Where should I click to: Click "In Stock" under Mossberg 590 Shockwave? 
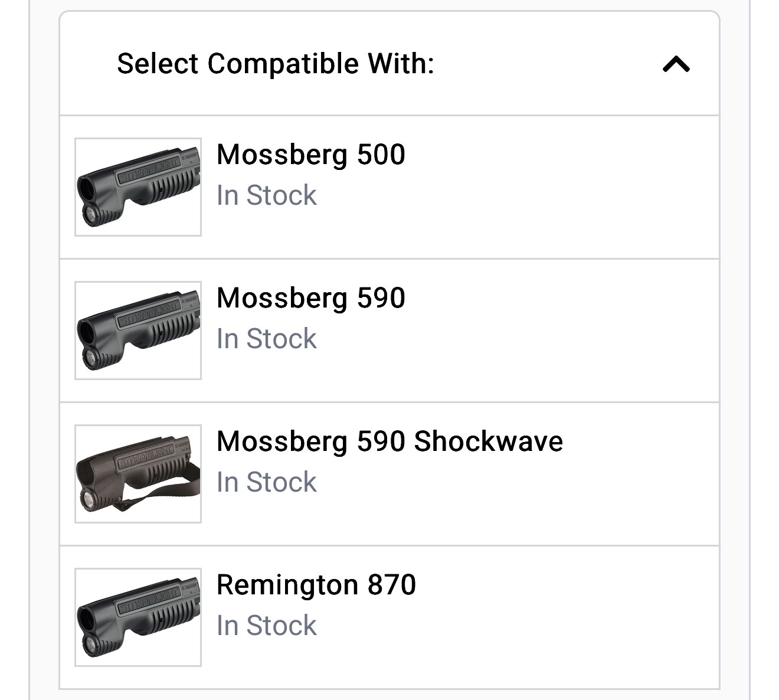(266, 482)
